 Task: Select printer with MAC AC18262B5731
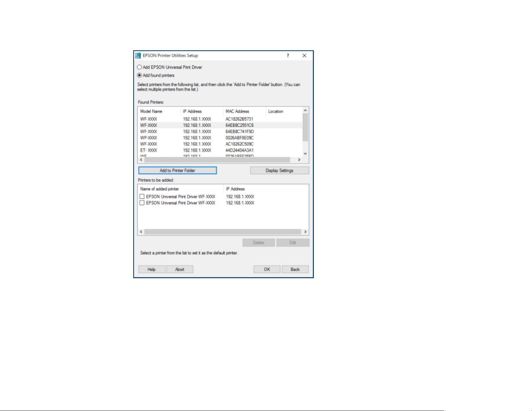(220, 119)
